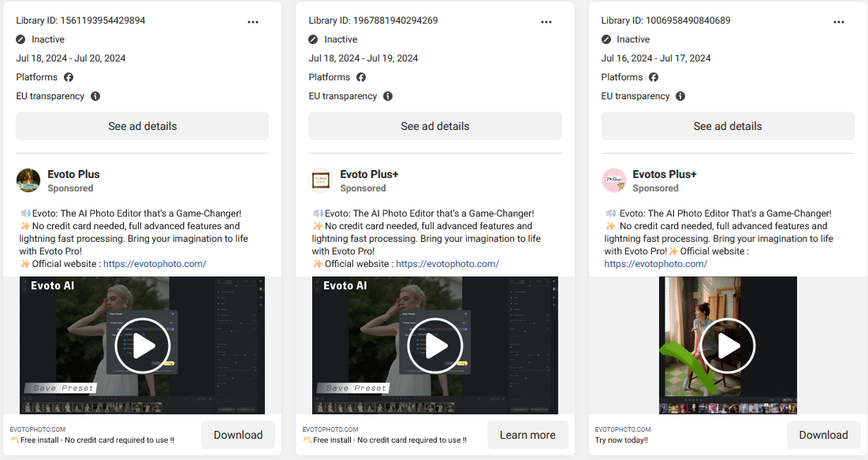Open Evoto Plus advertiser profile picture
Screen dimensions: 868x460
pyautogui.click(x=28, y=180)
